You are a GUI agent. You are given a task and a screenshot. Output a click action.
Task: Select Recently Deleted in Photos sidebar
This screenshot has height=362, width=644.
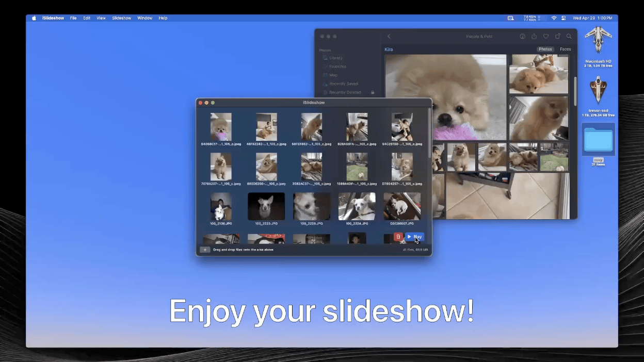tap(345, 92)
